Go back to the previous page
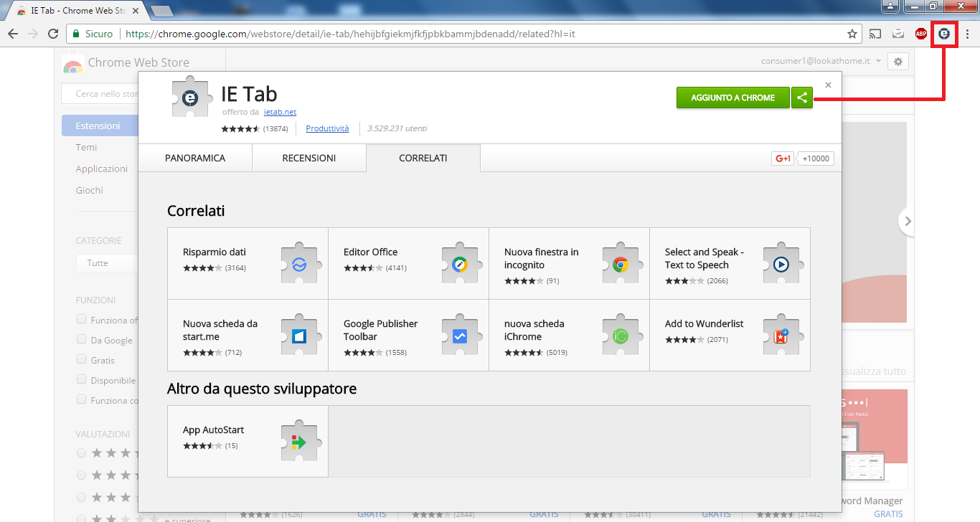 [x=12, y=34]
